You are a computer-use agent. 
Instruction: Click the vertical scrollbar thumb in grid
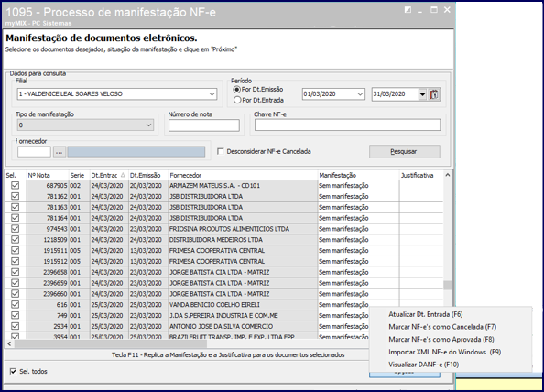coord(448,285)
